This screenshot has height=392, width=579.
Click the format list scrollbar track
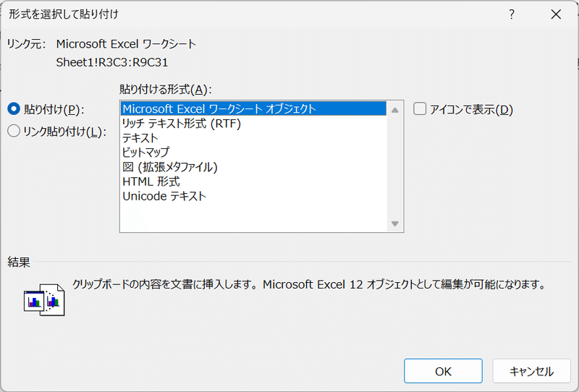(394, 167)
